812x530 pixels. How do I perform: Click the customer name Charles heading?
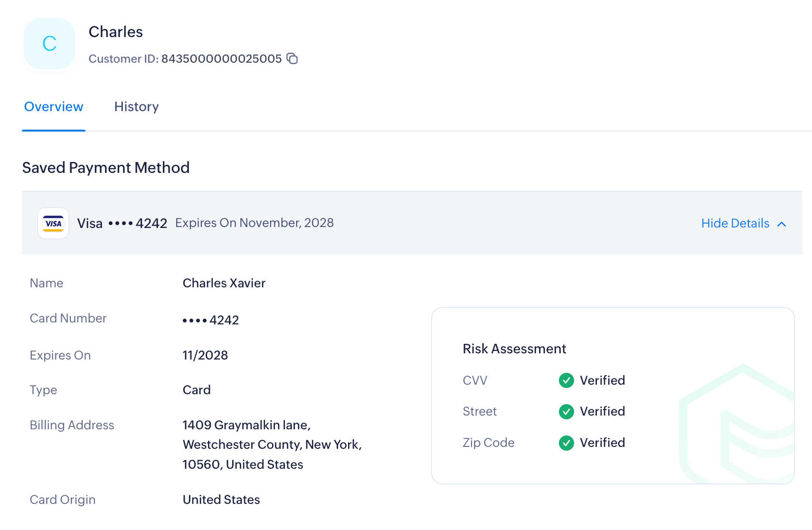(115, 32)
